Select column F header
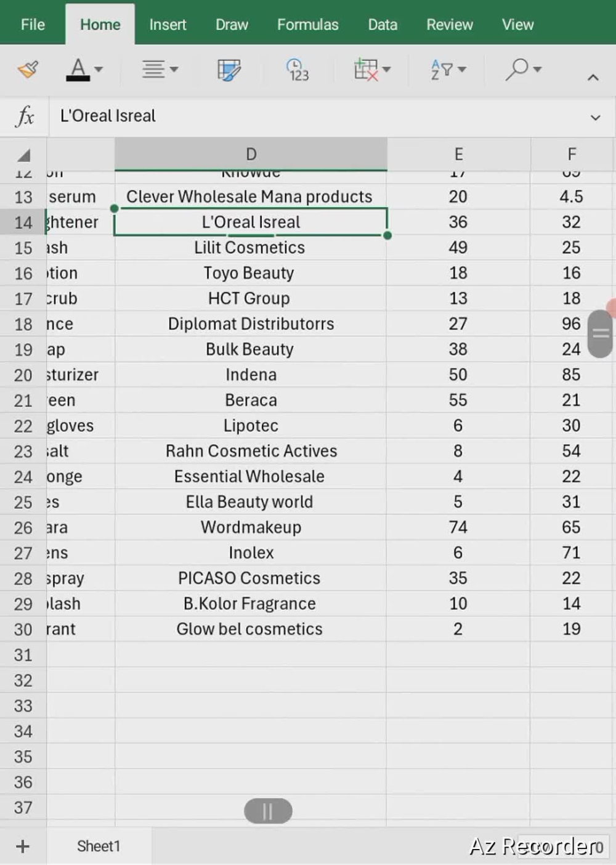This screenshot has height=865, width=616. 572,154
